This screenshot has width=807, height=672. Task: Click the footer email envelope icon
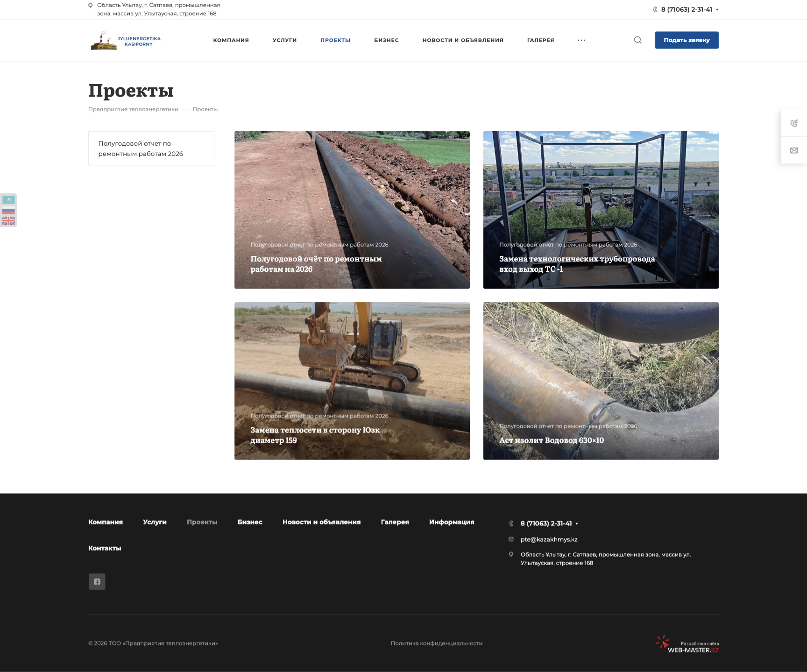pos(511,539)
